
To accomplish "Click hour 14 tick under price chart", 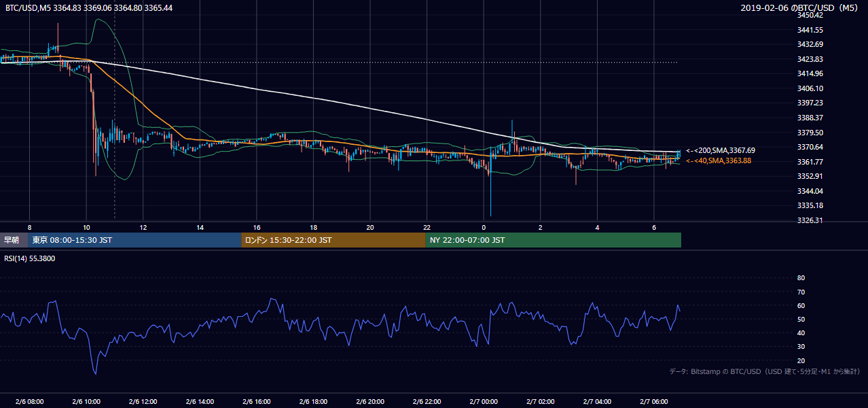I will (x=200, y=226).
